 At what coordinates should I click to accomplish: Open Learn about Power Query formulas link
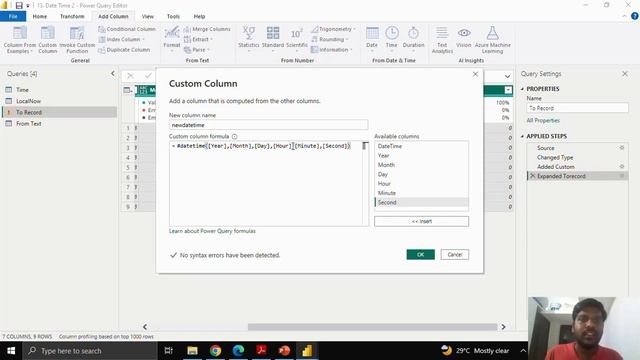[212, 231]
